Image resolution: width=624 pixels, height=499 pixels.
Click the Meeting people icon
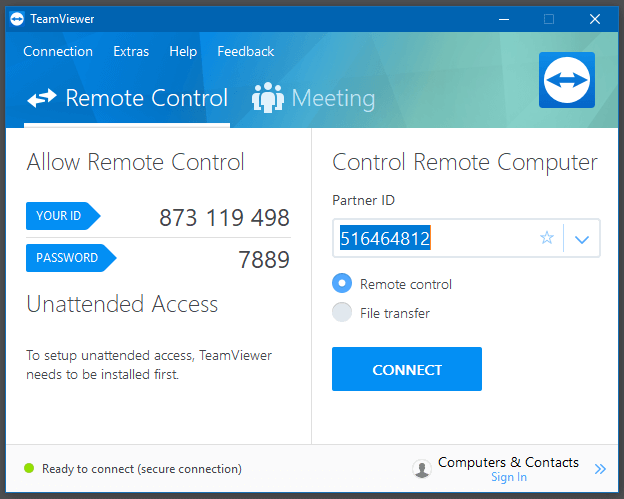[268, 97]
